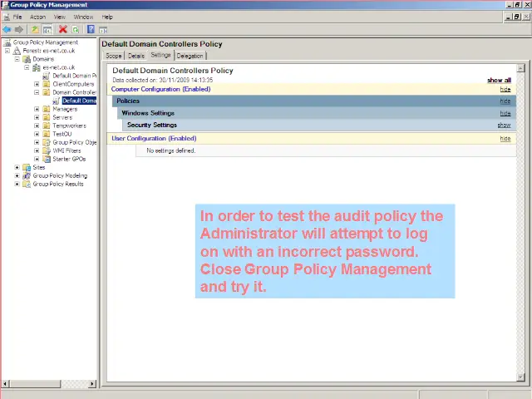Viewport: 532px width, 399px height.
Task: Open the File menu
Action: tap(17, 17)
